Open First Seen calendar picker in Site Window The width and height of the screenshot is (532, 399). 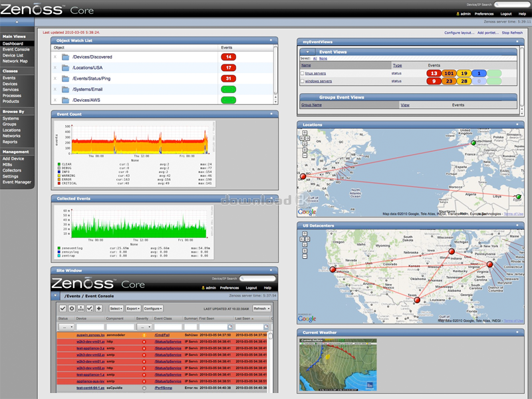tap(230, 327)
